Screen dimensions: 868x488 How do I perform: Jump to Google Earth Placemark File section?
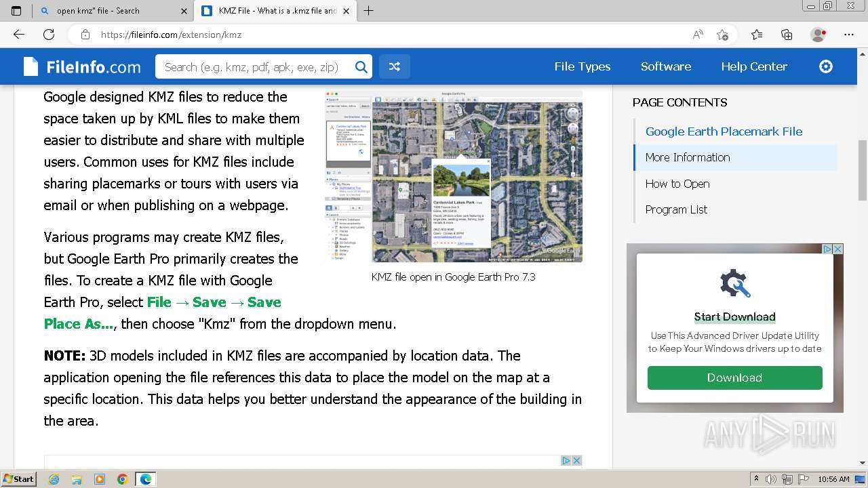(x=724, y=131)
